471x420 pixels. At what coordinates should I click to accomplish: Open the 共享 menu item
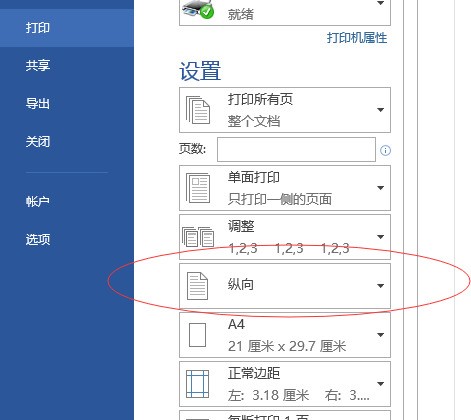pos(38,65)
